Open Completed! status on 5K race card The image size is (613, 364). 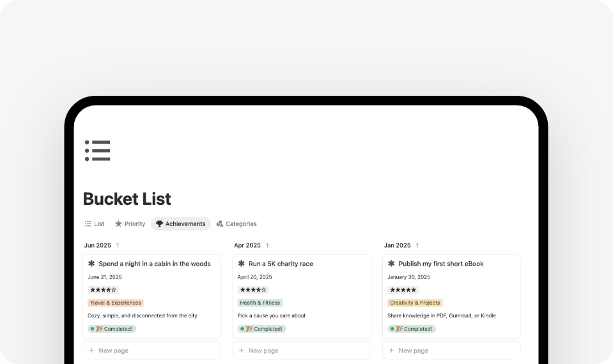pyautogui.click(x=261, y=329)
